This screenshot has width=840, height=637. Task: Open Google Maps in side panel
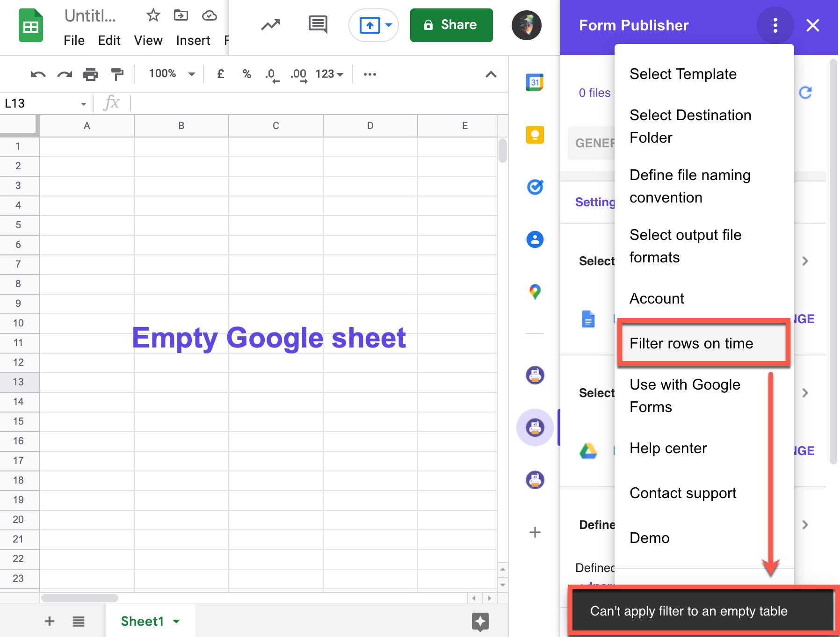click(535, 292)
